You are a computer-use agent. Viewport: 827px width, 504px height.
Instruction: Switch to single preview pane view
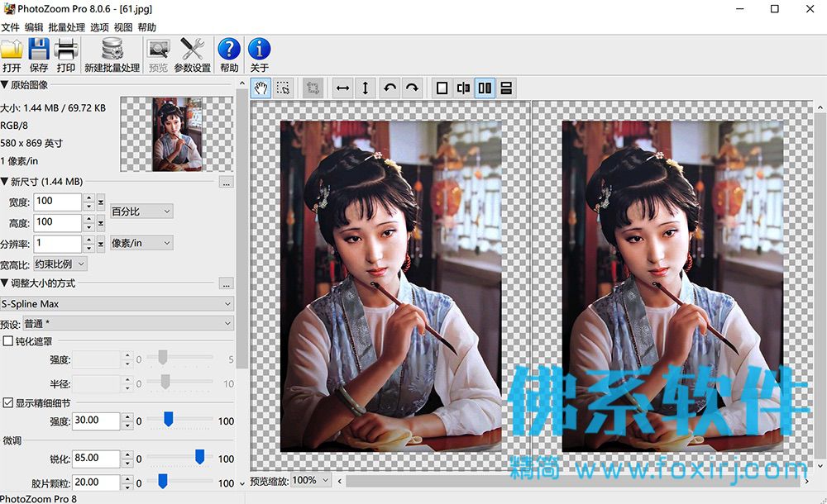442,88
